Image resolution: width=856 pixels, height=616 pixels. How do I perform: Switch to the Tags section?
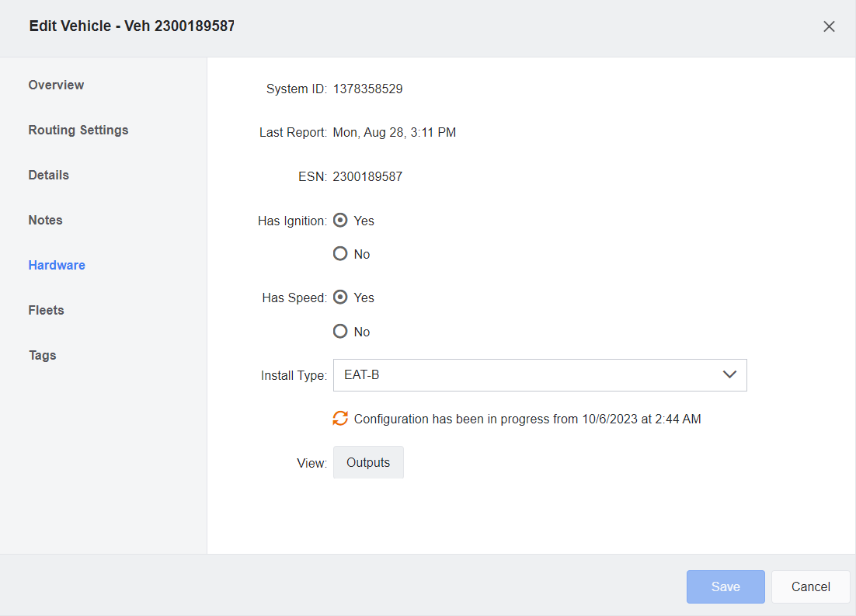pyautogui.click(x=42, y=355)
